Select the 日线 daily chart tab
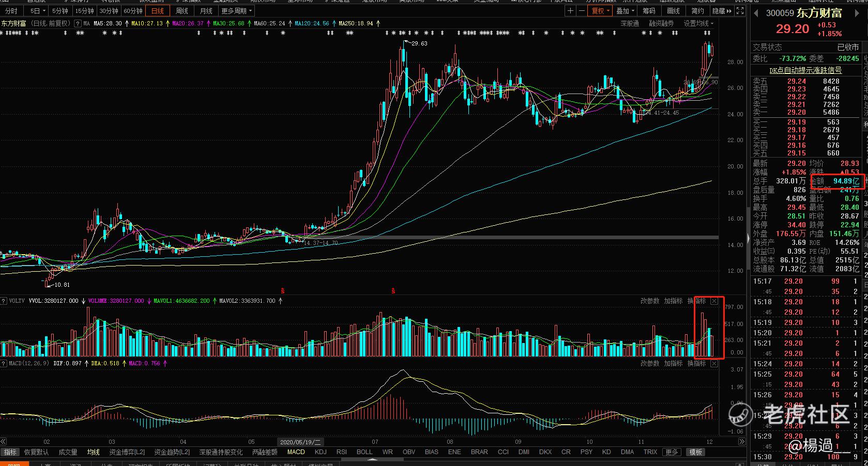 coord(158,11)
